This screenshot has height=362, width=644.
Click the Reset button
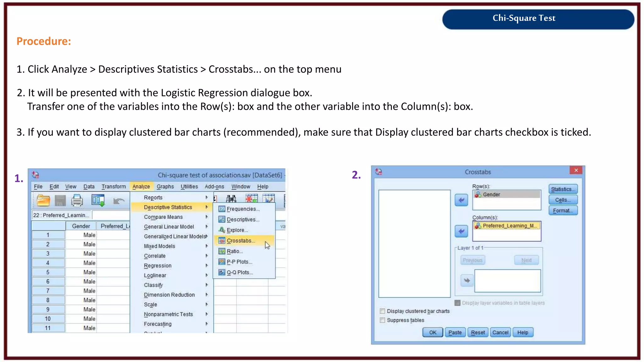pos(478,332)
